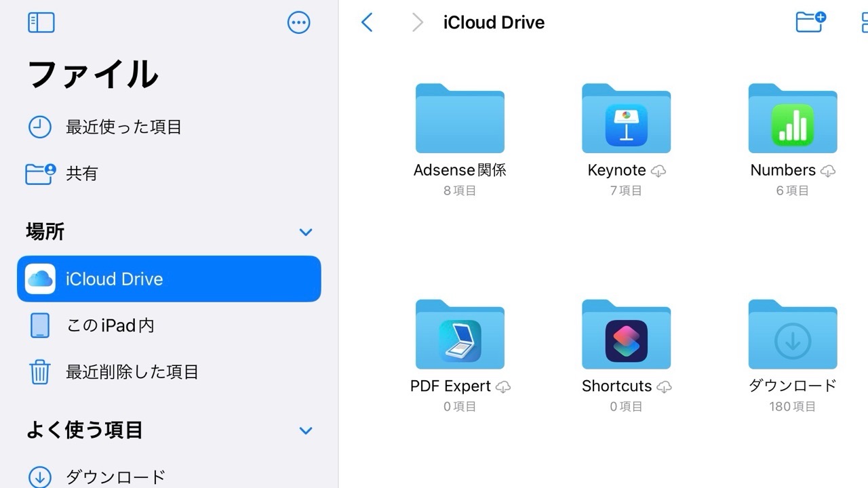Viewport: 868px width, 488px height.
Task: Open 最近削除した項目 trash location
Action: tap(132, 371)
